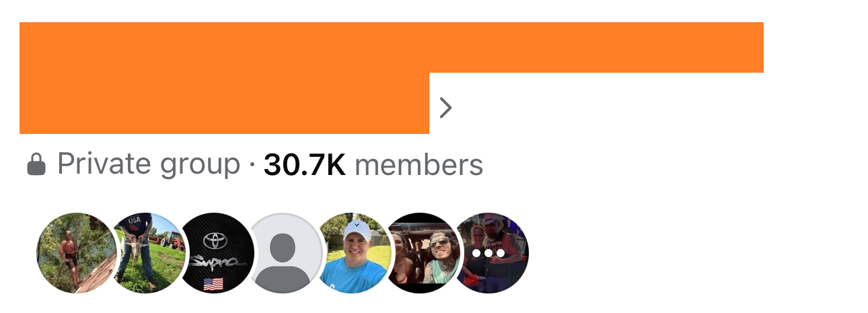Open the 30.7K member count
868x313 pixels.
tap(305, 165)
